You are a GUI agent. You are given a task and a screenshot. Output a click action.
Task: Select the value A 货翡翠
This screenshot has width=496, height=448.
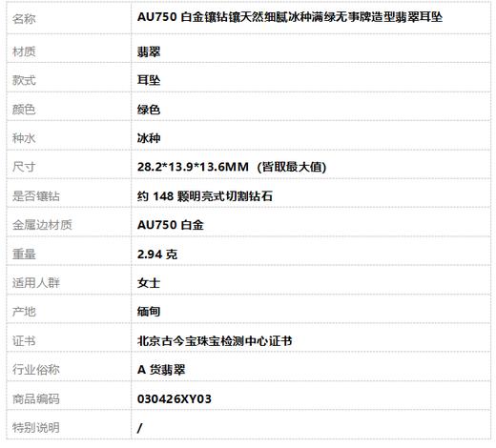[161, 370]
